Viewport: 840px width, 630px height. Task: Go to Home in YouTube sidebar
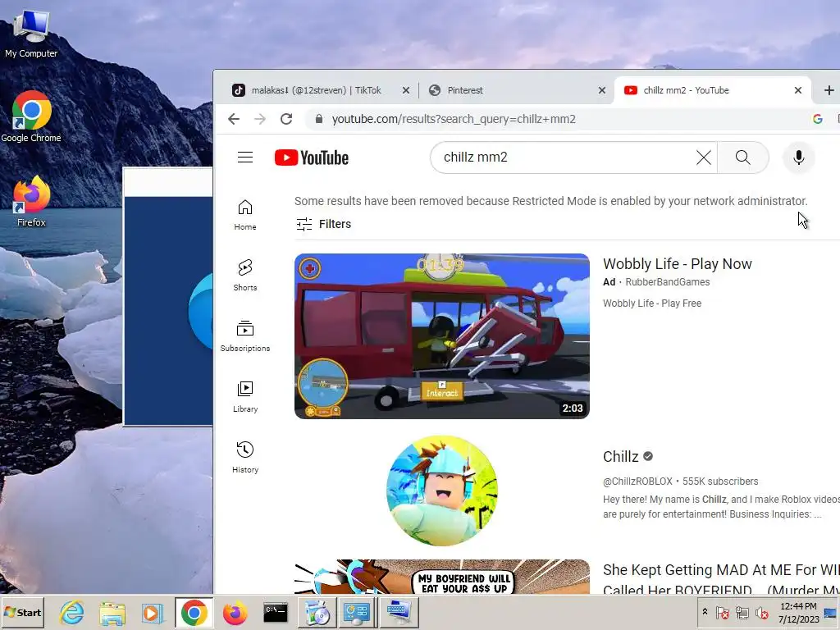click(x=244, y=215)
